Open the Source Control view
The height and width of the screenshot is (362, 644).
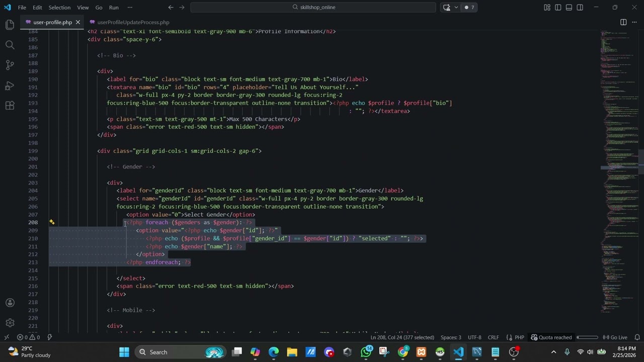pyautogui.click(x=10, y=65)
